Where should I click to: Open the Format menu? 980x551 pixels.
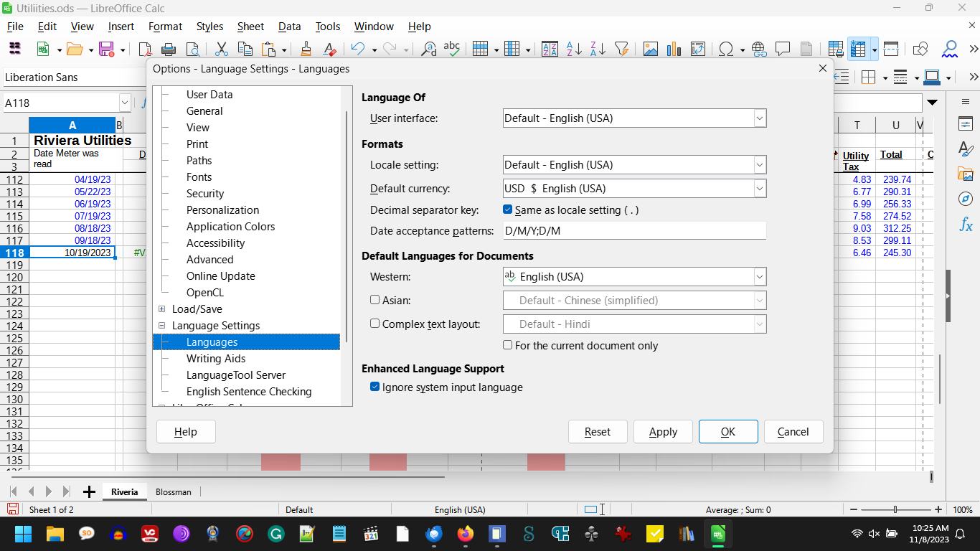165,27
